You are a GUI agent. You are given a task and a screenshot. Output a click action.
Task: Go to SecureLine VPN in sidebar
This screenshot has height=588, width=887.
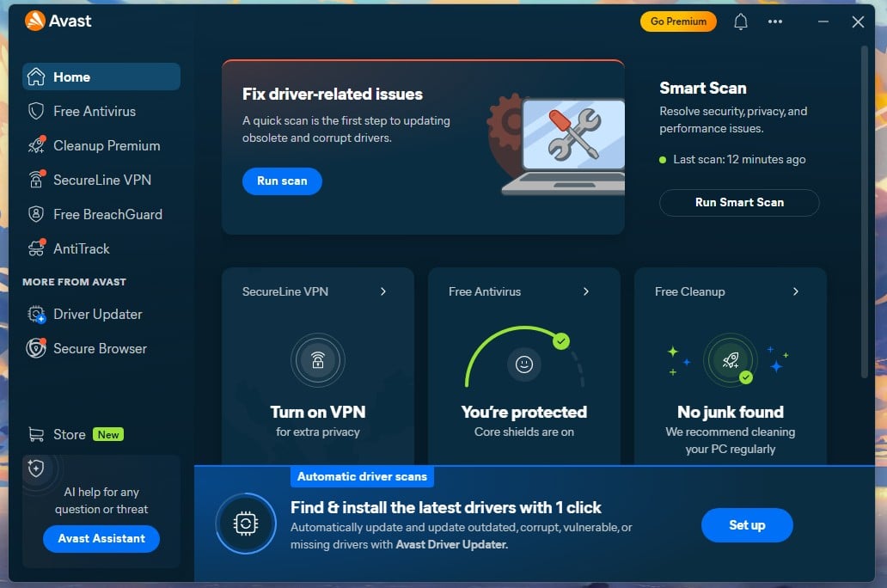coord(101,180)
